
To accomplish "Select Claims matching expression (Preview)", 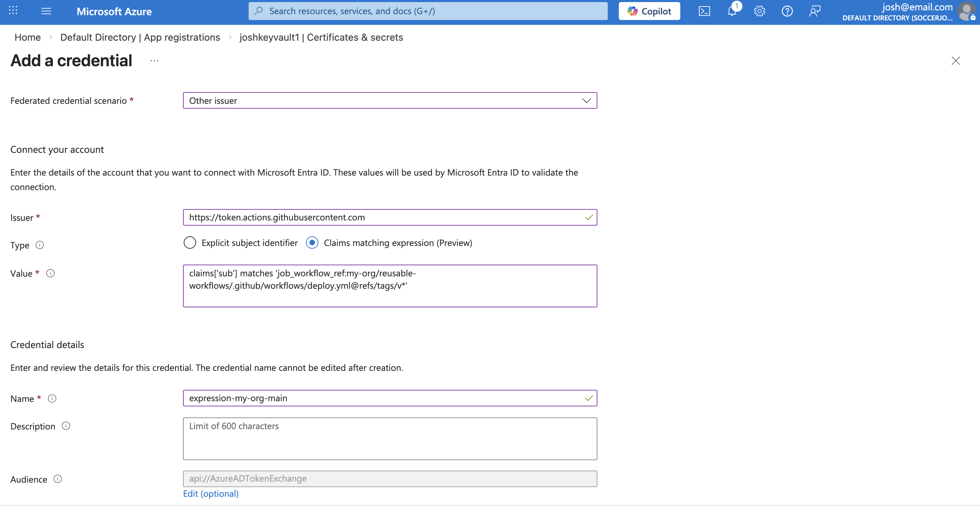I will click(x=312, y=243).
